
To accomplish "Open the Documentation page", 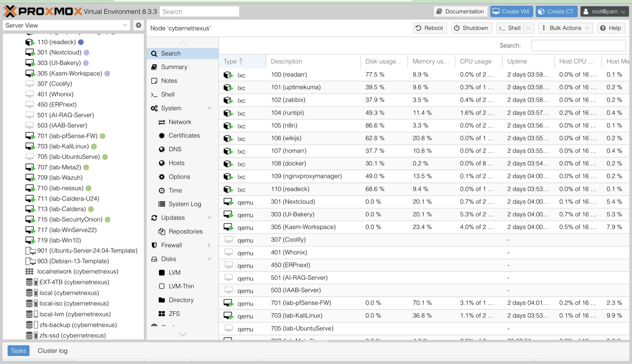I will (x=460, y=11).
